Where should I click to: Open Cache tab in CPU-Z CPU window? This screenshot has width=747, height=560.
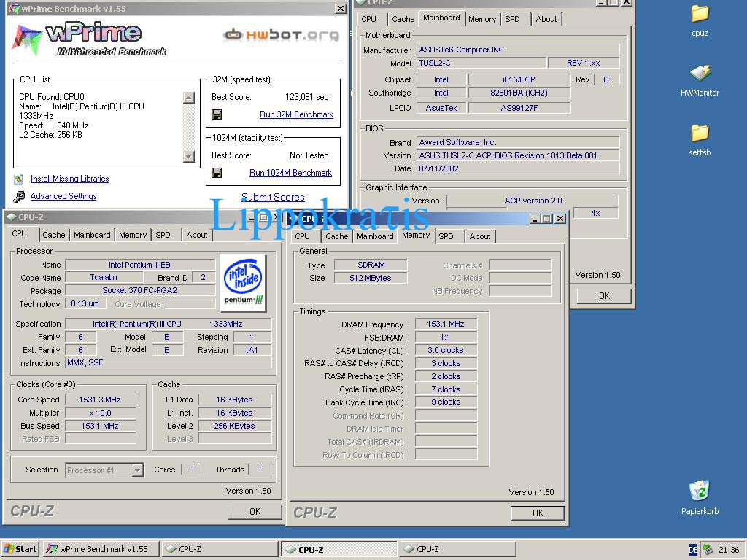54,235
